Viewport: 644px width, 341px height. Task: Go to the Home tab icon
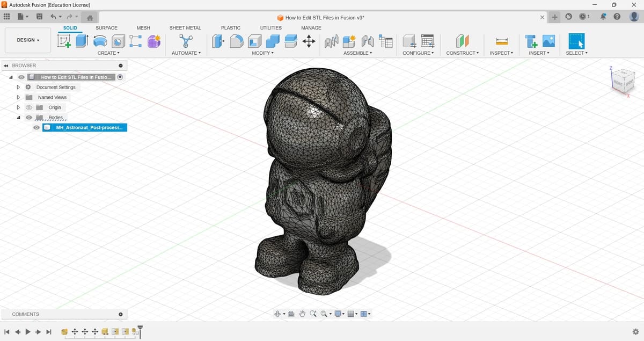90,17
